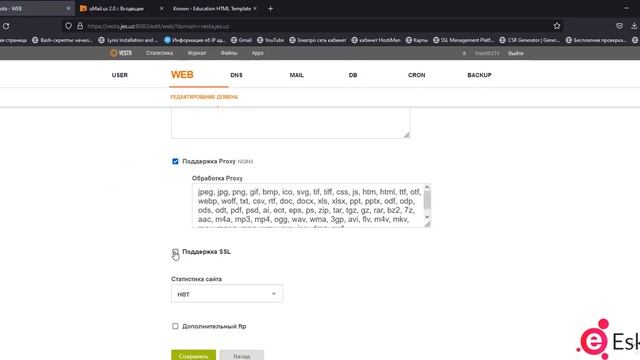This screenshot has width=640, height=360.
Task: Click the Статистика сайта label
Action: tap(196, 279)
